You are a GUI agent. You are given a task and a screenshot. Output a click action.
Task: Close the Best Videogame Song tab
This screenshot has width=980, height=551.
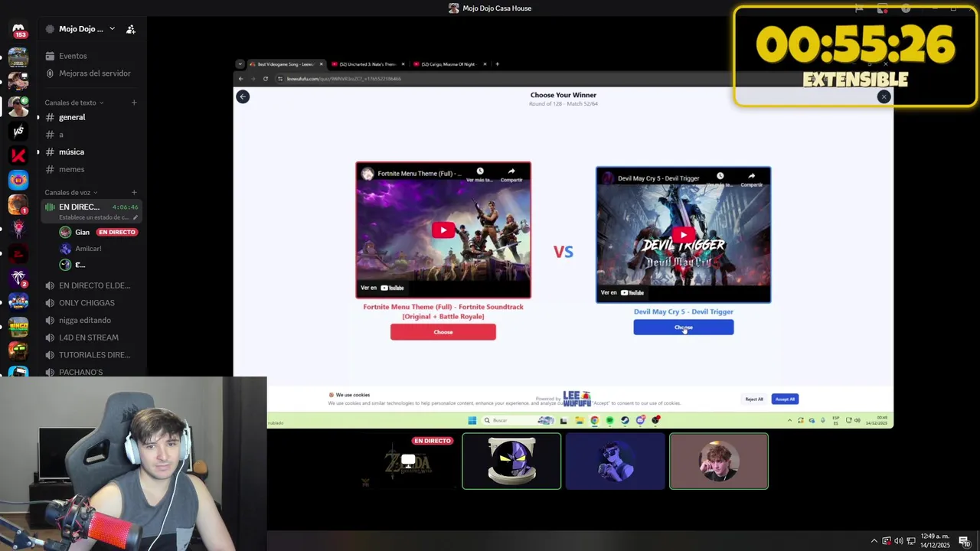(321, 64)
